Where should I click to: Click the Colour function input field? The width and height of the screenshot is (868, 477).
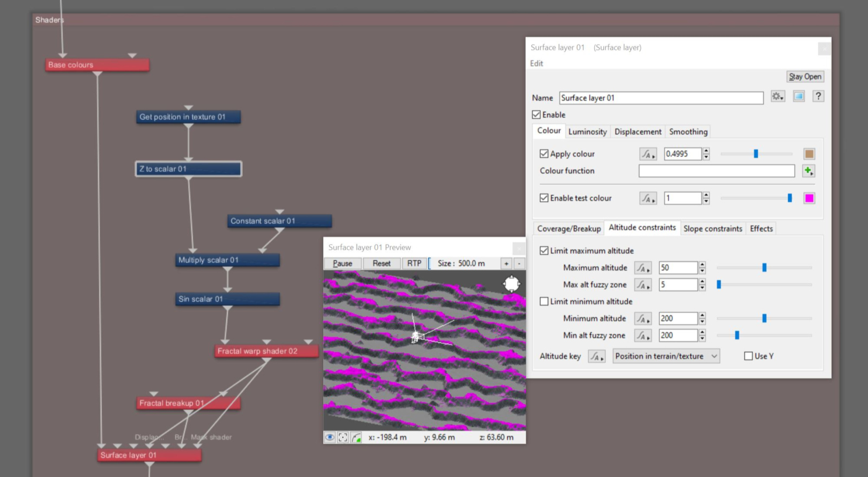717,171
